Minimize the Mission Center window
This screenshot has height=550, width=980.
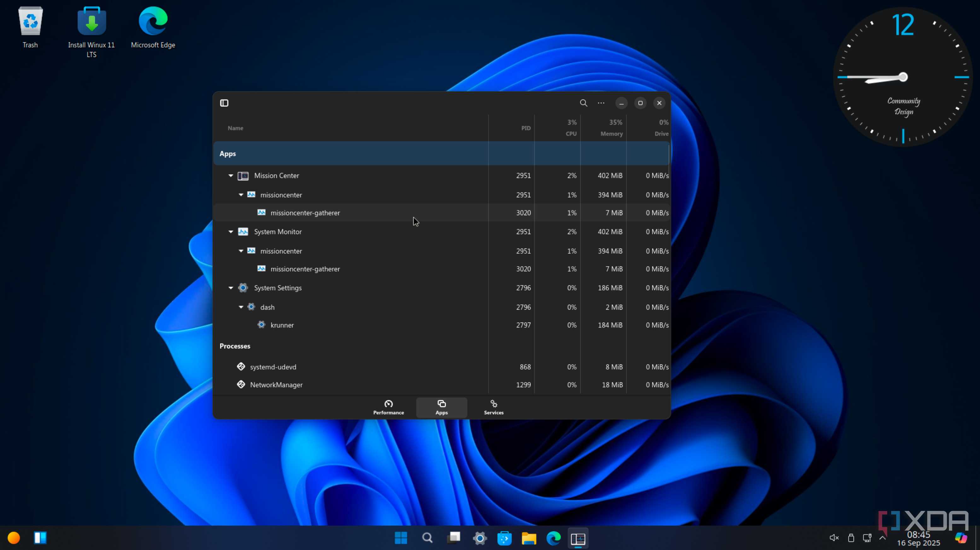click(x=621, y=103)
